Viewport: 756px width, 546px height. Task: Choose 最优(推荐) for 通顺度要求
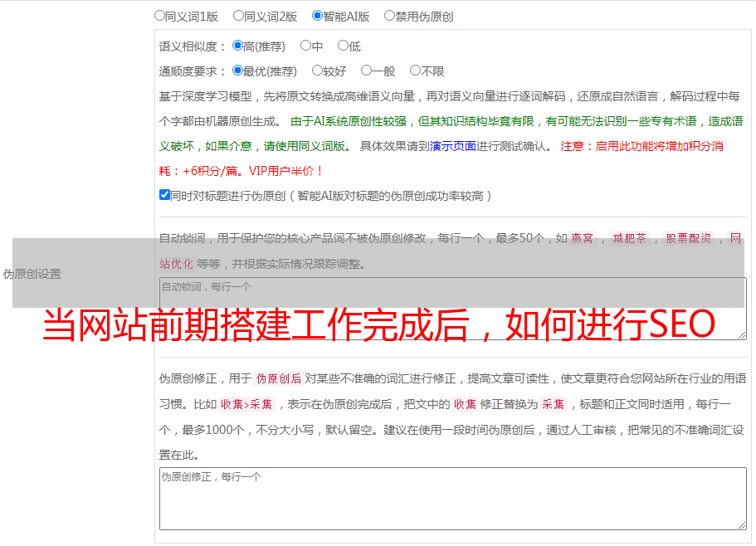(x=238, y=71)
